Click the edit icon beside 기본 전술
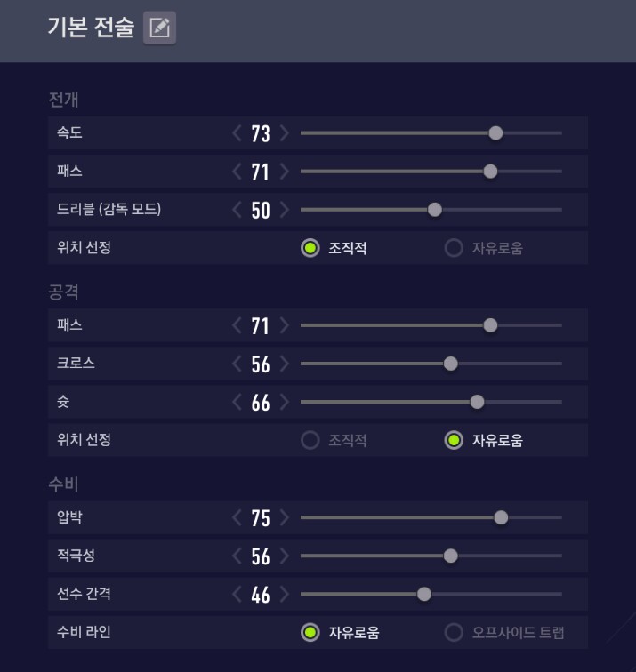The height and width of the screenshot is (672, 636). (159, 28)
